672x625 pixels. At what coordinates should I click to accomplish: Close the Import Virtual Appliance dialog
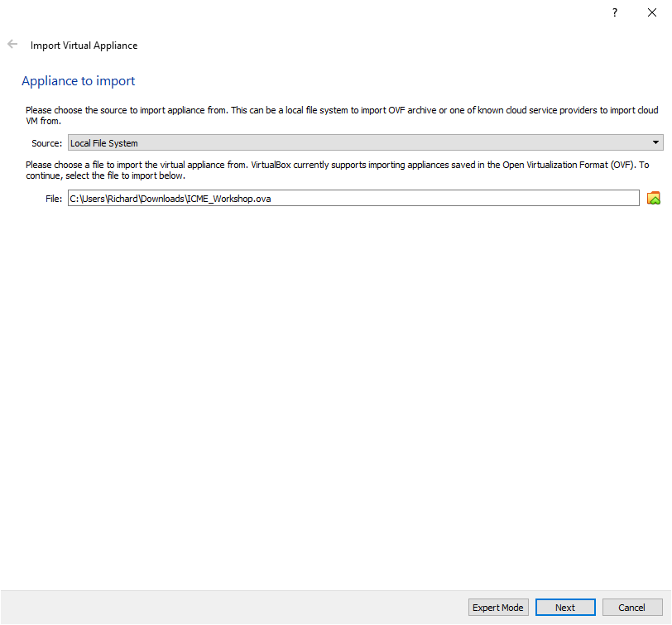point(652,13)
